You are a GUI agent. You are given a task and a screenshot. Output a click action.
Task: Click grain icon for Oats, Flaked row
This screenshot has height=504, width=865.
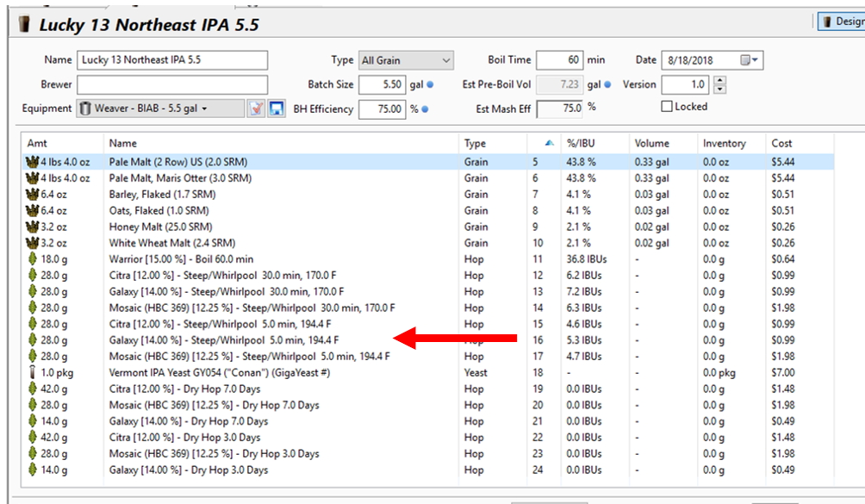[x=32, y=210]
